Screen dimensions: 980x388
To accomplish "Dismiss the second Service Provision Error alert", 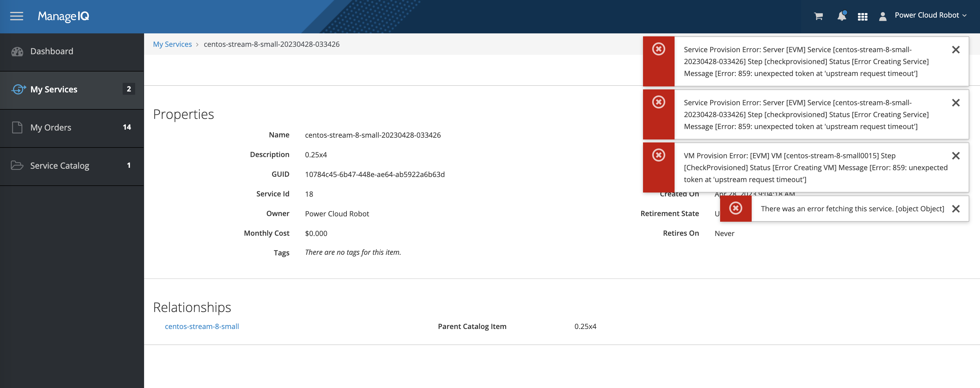I will [x=956, y=103].
